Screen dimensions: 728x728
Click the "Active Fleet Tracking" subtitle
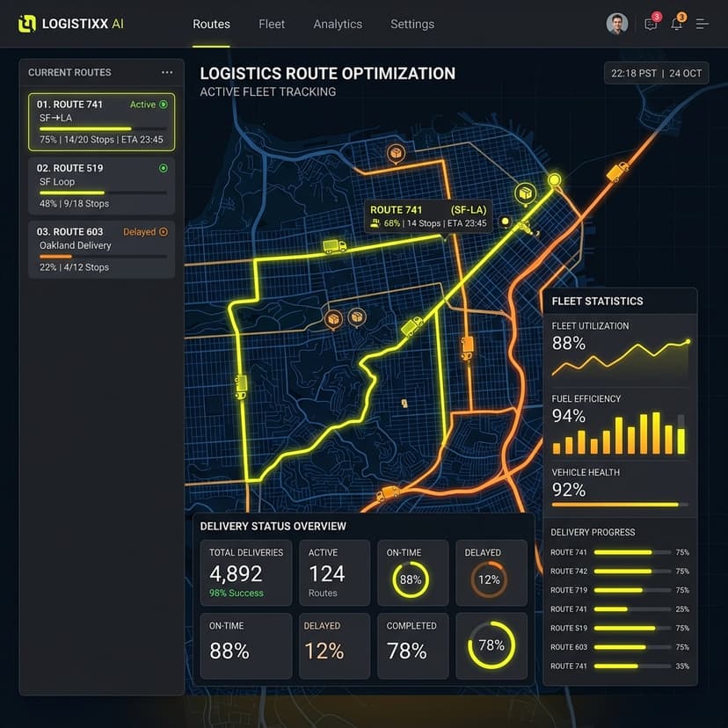tap(268, 92)
